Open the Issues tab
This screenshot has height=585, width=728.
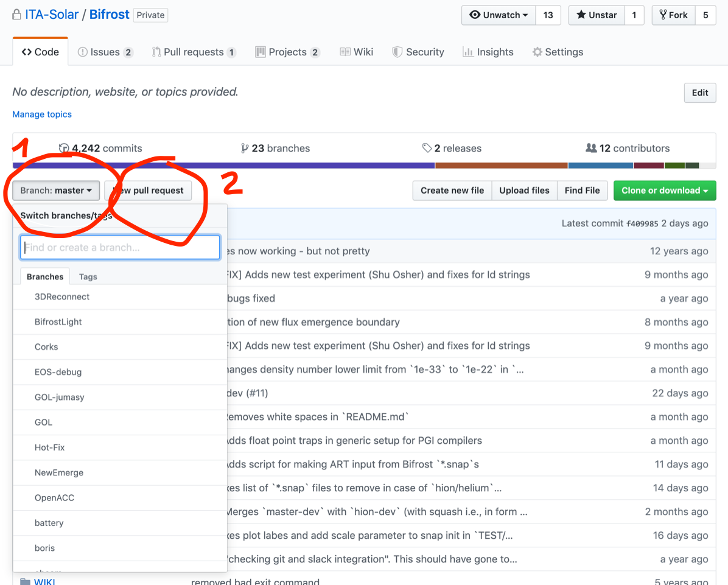click(105, 52)
